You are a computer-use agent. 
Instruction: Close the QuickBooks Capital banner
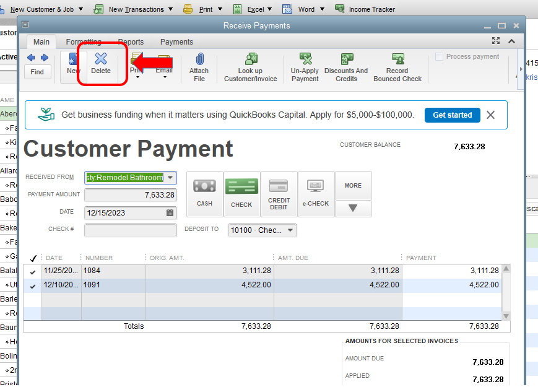tap(491, 115)
